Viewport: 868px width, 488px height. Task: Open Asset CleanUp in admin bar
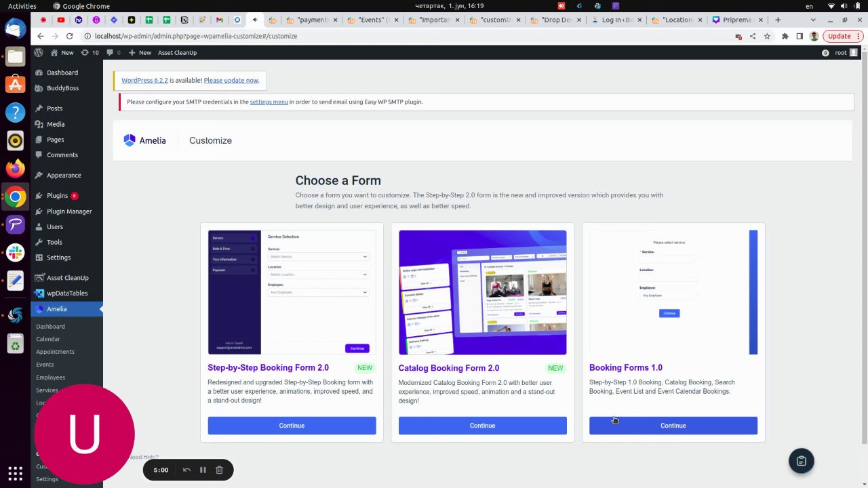tap(177, 52)
